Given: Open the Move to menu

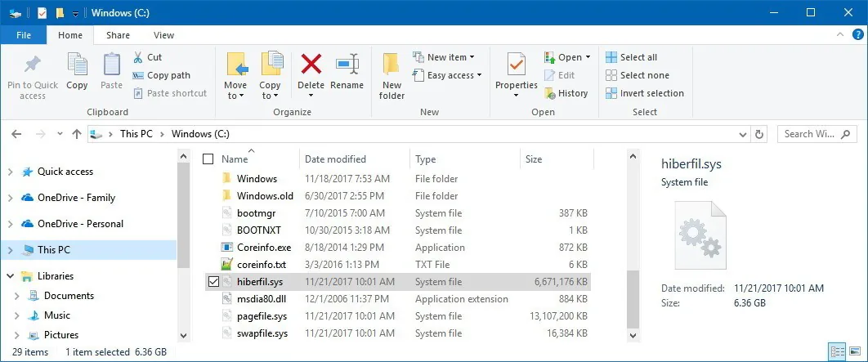Looking at the screenshot, I should coord(236,76).
